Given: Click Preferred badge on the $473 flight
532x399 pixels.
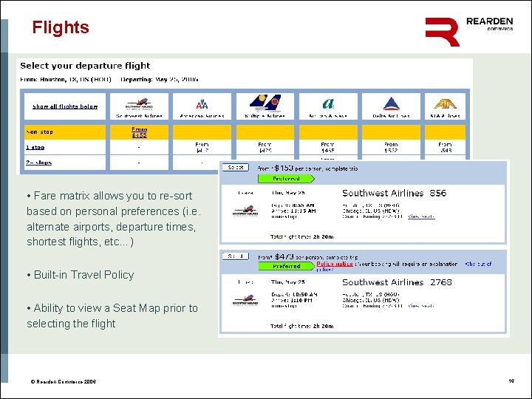Looking at the screenshot, I should point(286,266).
